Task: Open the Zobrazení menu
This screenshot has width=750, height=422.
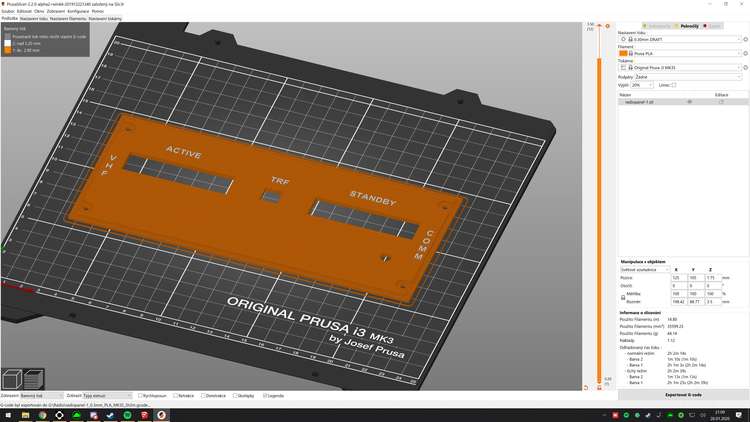Action: coord(56,11)
